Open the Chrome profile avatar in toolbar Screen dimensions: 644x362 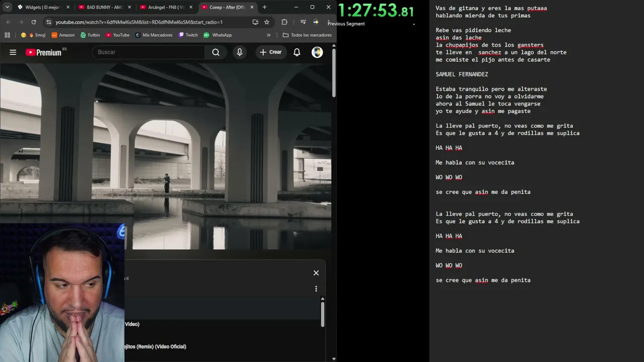316,22
